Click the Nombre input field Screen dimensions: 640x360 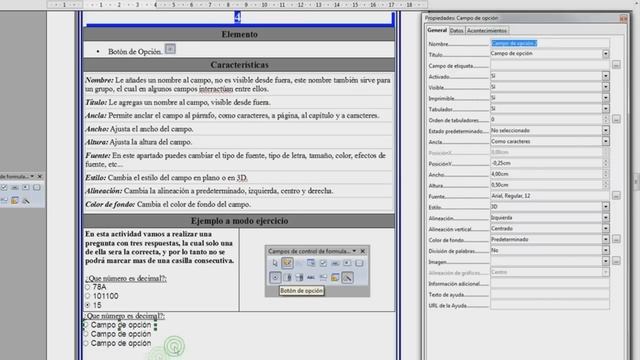tap(549, 43)
